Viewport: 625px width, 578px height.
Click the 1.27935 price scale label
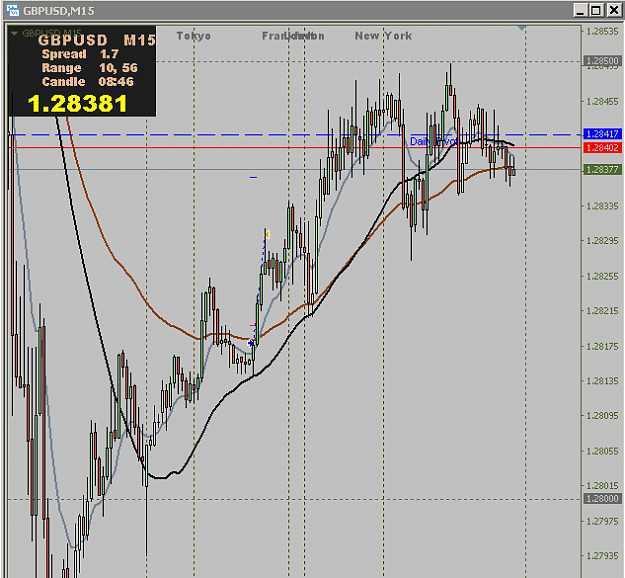(x=603, y=556)
